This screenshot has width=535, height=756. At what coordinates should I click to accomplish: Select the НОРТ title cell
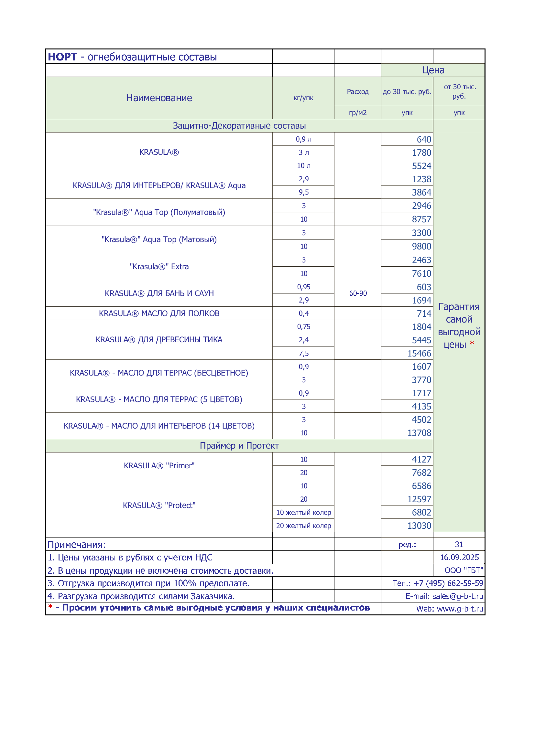(159, 57)
